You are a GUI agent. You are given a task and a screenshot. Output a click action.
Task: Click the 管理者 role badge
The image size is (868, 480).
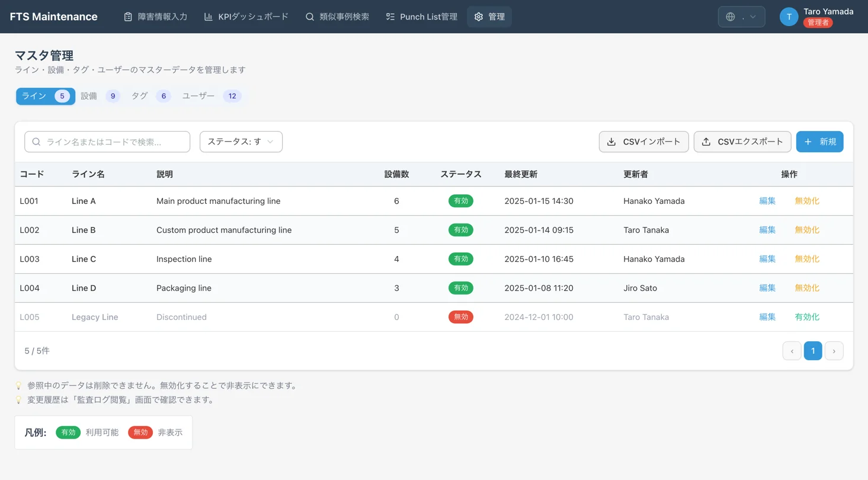click(x=818, y=23)
